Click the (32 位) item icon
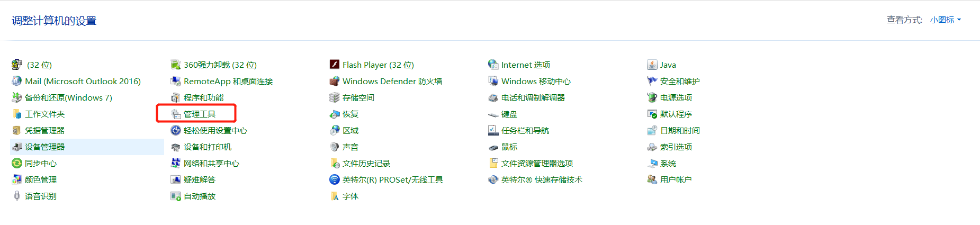 [x=17, y=65]
